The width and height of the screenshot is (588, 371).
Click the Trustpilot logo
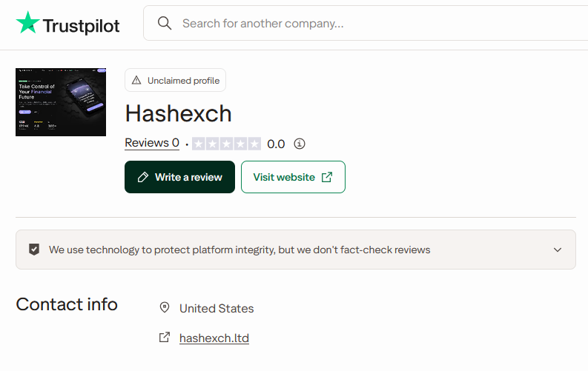click(x=67, y=23)
